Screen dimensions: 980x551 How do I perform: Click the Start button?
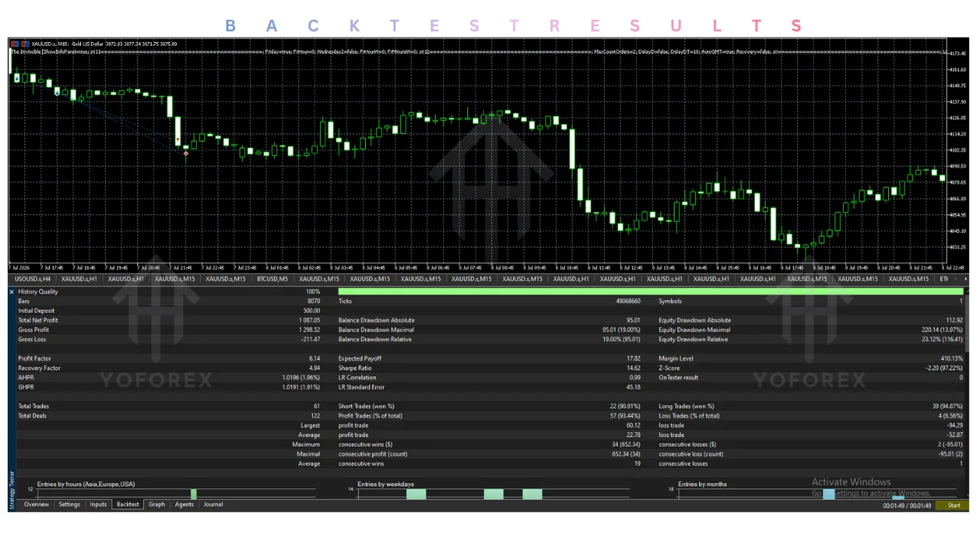[x=954, y=505]
